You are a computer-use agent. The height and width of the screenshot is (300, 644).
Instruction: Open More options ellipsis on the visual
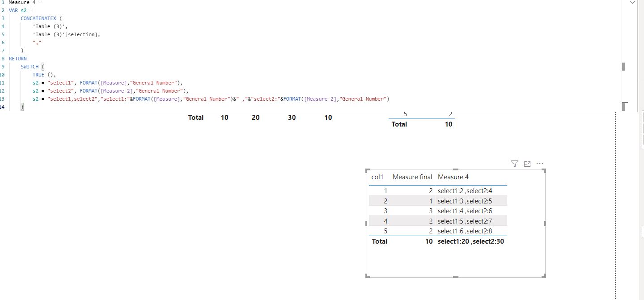pos(540,164)
